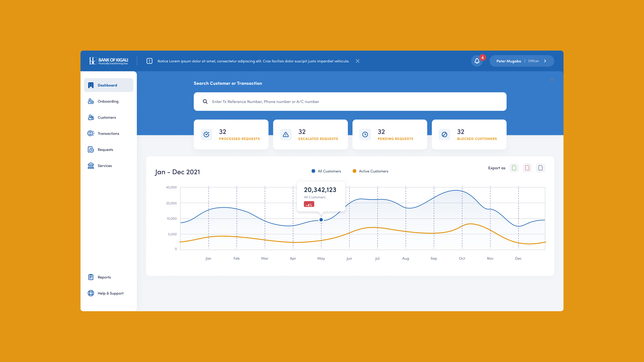Expand Peter Mugabo profile chevron
Viewport: 644px width, 362px height.
545,61
